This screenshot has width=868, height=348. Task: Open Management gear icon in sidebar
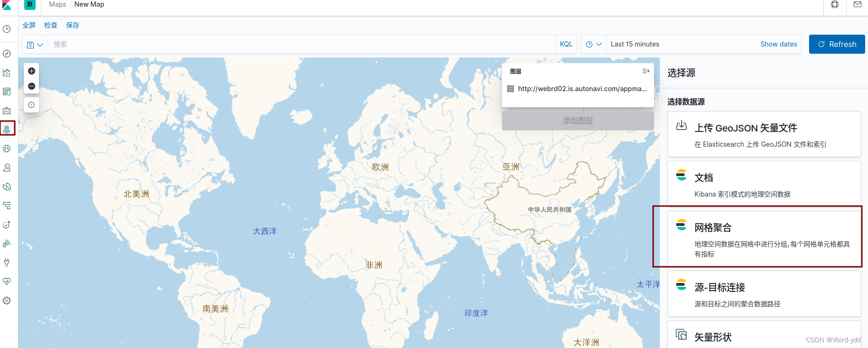point(7,301)
